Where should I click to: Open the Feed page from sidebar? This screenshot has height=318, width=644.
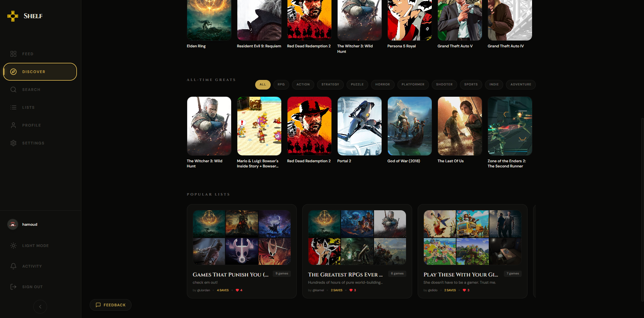(x=40, y=54)
